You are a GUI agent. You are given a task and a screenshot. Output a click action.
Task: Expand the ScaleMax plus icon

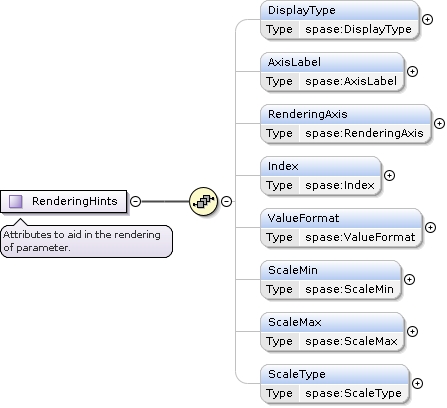tap(412, 331)
